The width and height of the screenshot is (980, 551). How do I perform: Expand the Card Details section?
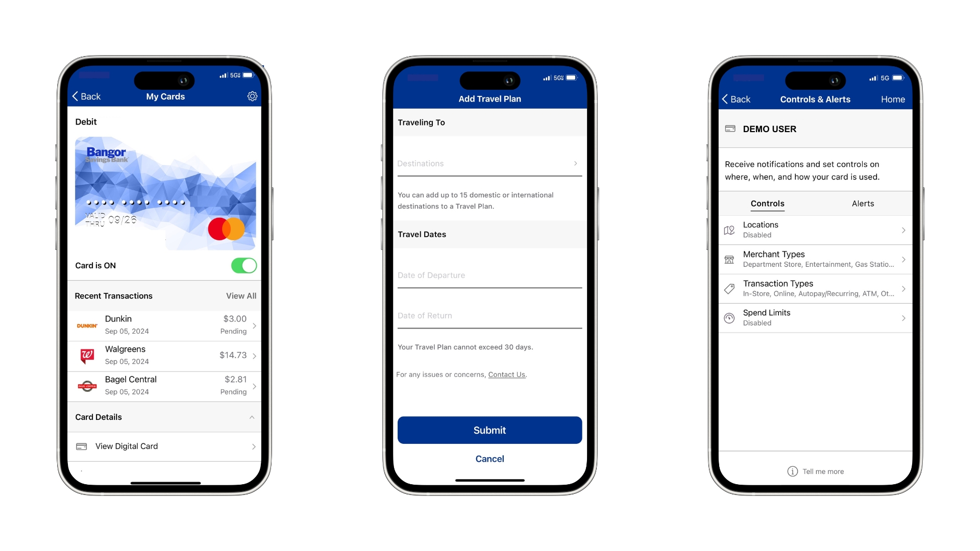(x=165, y=416)
